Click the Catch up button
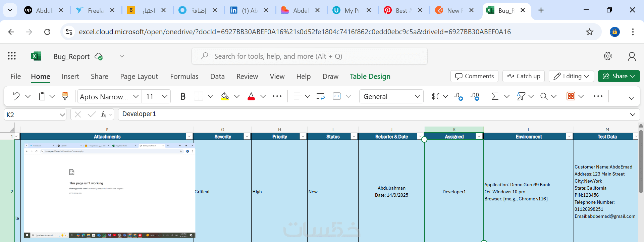The image size is (644, 242). 524,76
